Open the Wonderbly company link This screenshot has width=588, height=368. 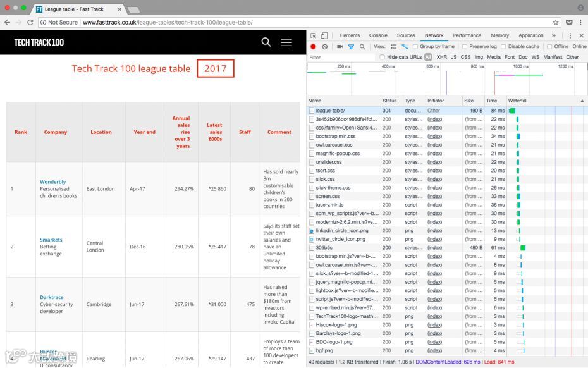[x=53, y=182]
